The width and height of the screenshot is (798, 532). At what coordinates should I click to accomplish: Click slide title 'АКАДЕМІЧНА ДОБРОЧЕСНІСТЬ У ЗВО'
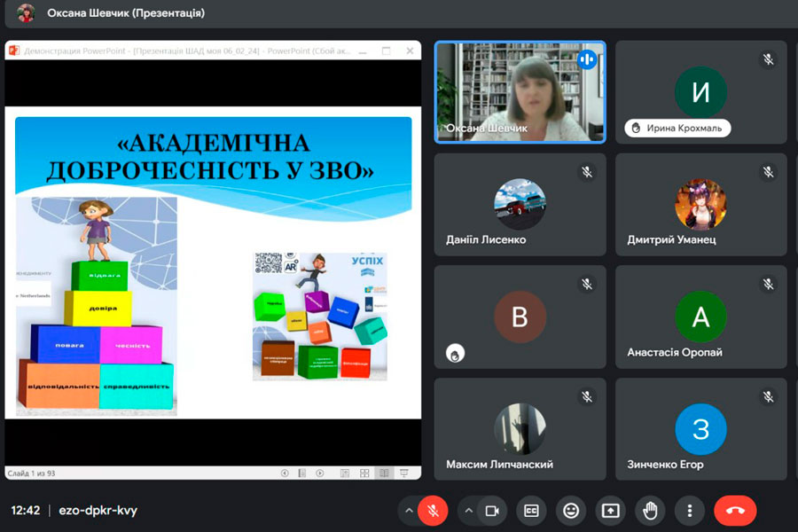coord(210,157)
